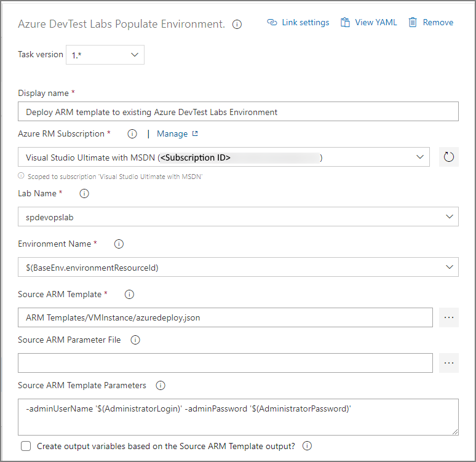This screenshot has height=462, width=476.
Task: Click the chain Link settings icon
Action: coord(272,23)
